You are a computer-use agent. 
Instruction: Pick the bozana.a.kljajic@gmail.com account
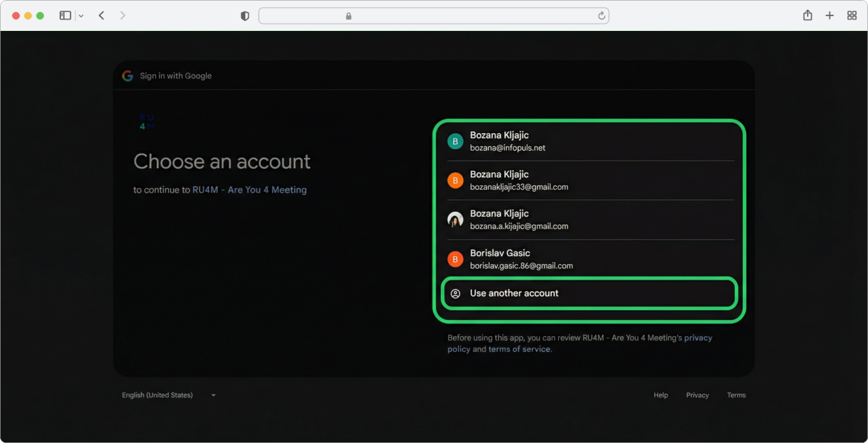tap(590, 220)
